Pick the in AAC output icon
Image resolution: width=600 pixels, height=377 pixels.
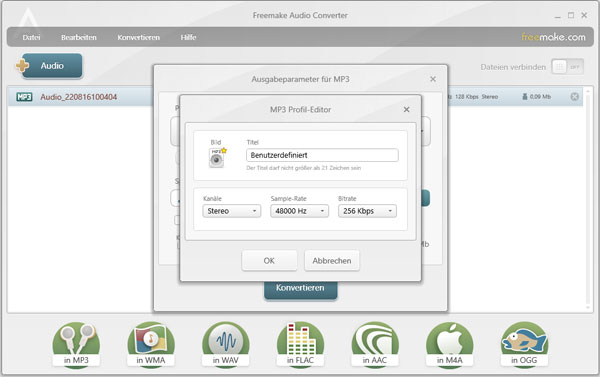(375, 345)
